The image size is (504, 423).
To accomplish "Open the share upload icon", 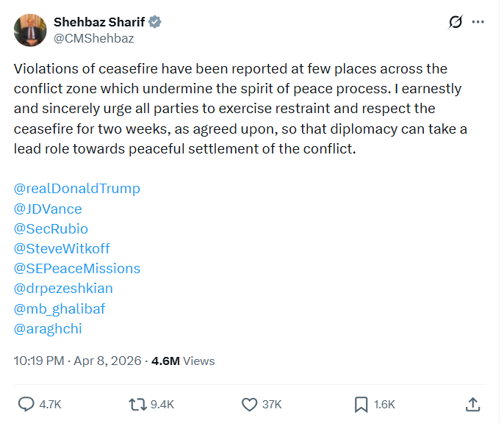I will coord(474,404).
